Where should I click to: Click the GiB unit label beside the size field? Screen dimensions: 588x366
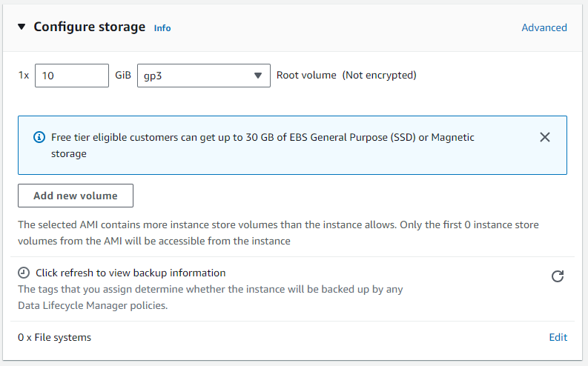tap(123, 76)
